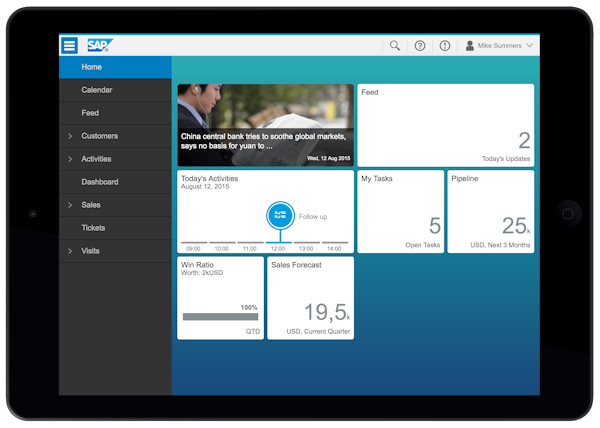Open the search magnifier icon
Screen dimensions: 600x428
point(395,45)
